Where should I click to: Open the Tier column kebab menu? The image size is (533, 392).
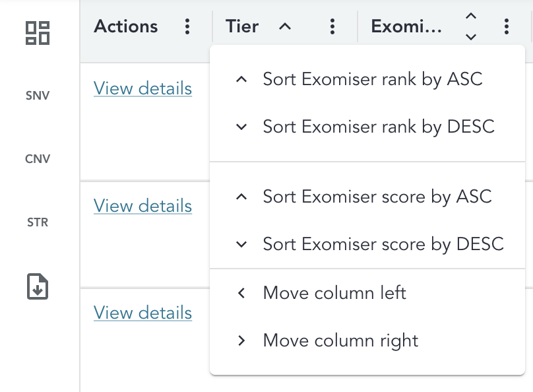tap(332, 26)
